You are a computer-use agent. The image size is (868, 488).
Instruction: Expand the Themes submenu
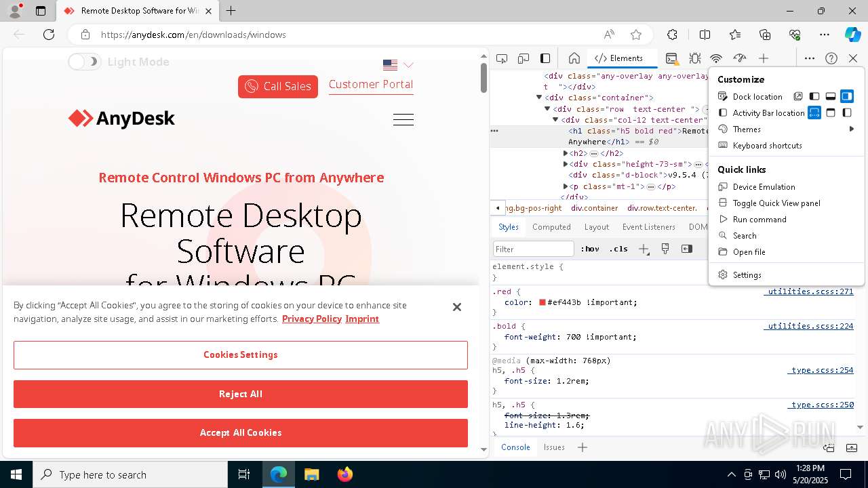[x=786, y=129]
